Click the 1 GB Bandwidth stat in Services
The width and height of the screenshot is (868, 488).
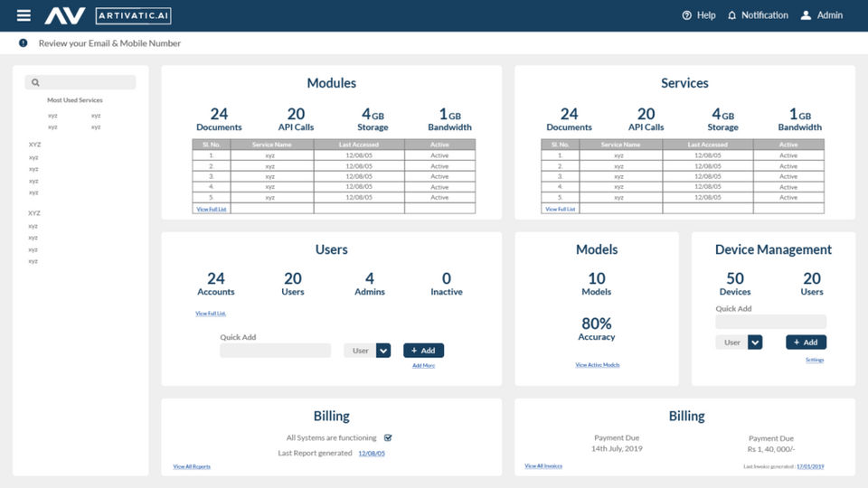click(x=800, y=119)
